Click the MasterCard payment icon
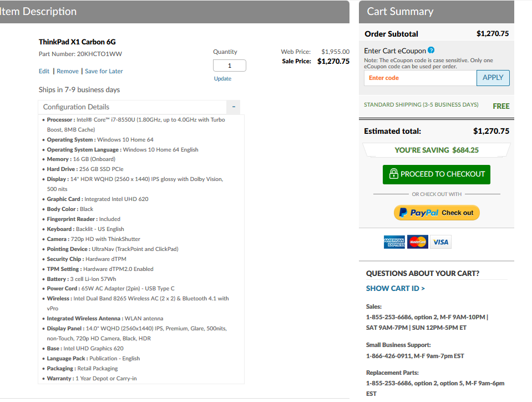The width and height of the screenshot is (532, 402). tap(417, 242)
